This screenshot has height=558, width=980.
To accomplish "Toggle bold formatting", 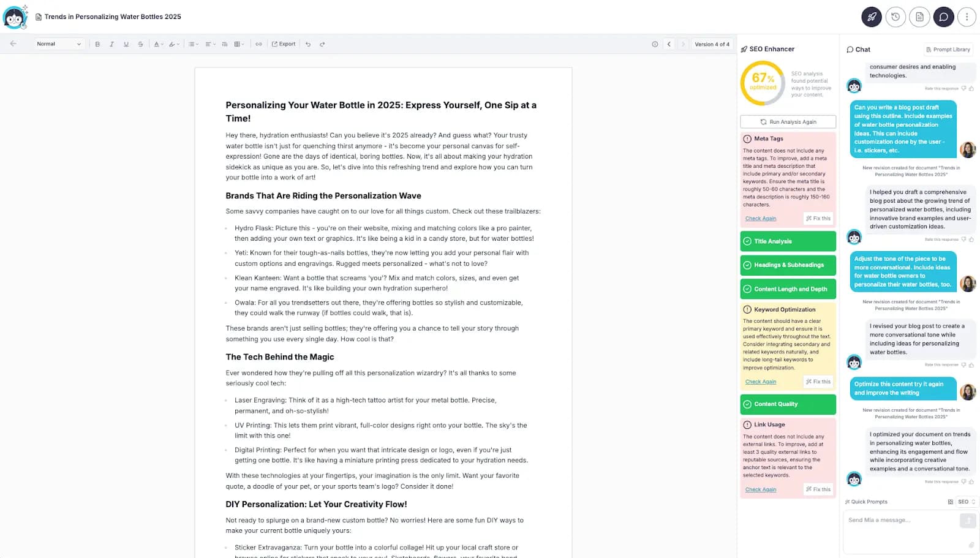I will tap(97, 44).
